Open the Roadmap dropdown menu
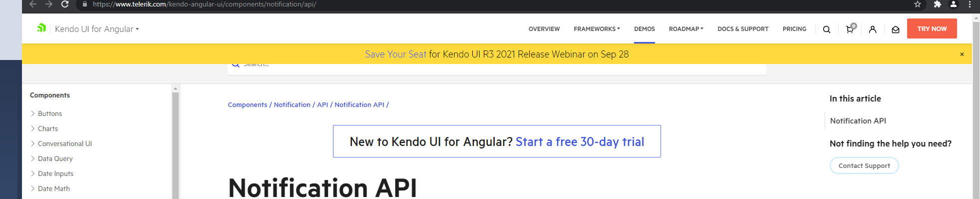This screenshot has height=199, width=980. (x=686, y=29)
